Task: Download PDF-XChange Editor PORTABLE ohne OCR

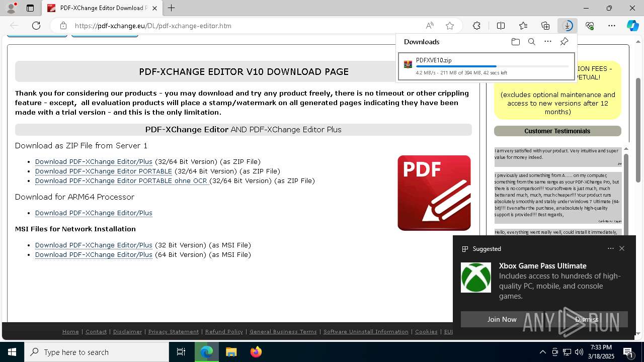Action: pyautogui.click(x=122, y=180)
